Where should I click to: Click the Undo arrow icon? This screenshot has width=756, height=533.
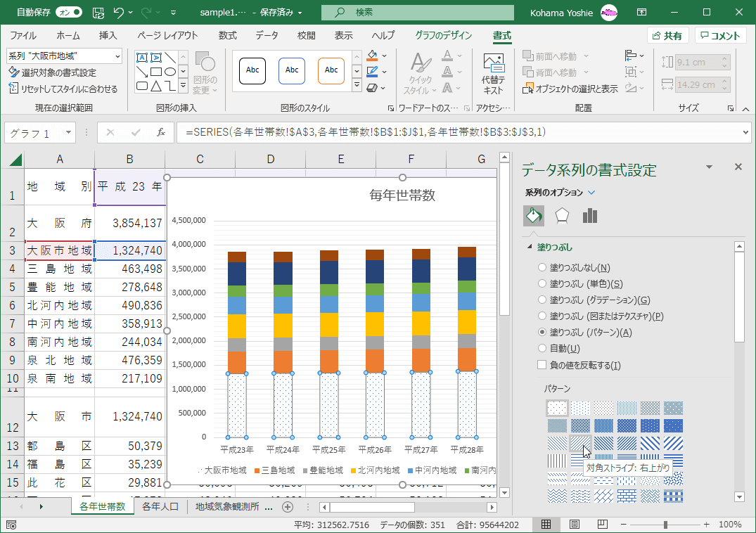pos(119,13)
